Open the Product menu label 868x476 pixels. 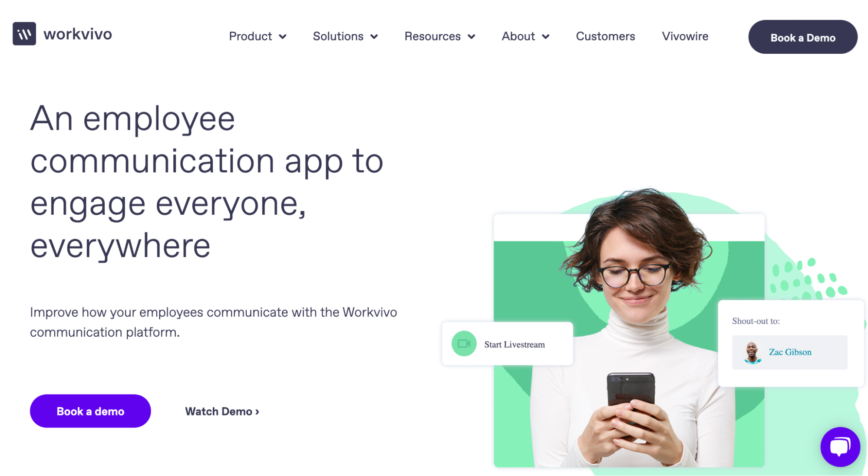click(251, 36)
